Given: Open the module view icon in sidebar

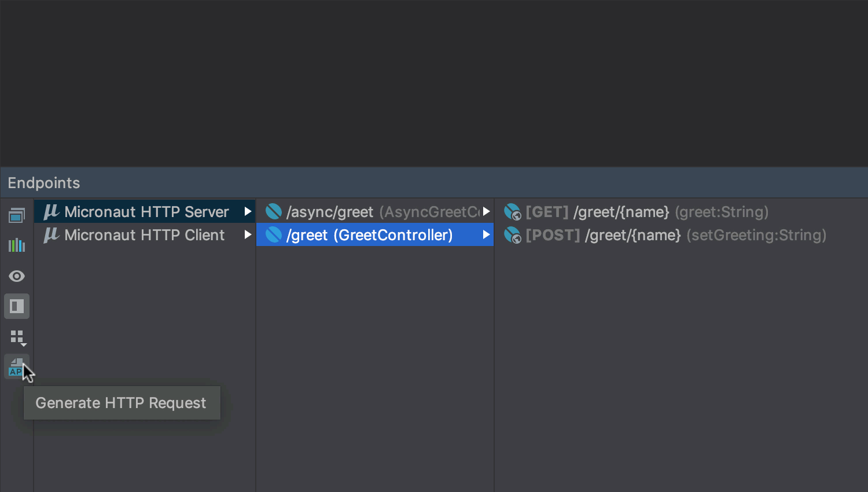Looking at the screenshot, I should click(x=17, y=215).
